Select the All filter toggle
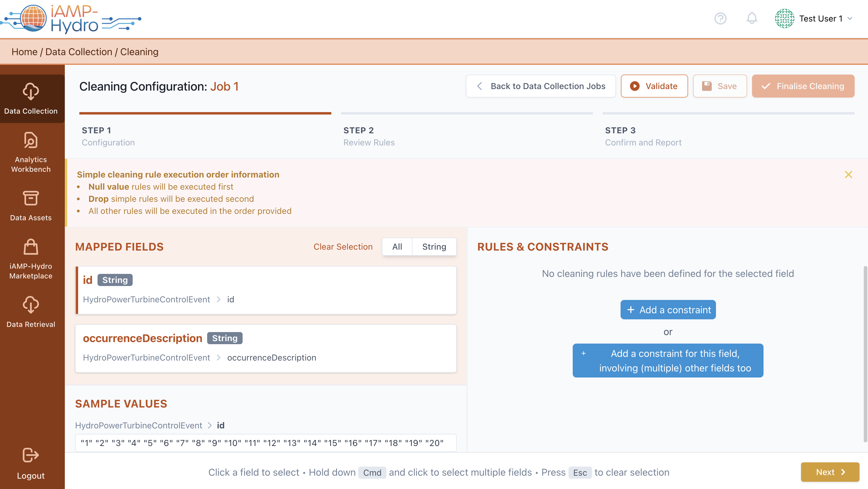The width and height of the screenshot is (868, 489). [x=397, y=247]
